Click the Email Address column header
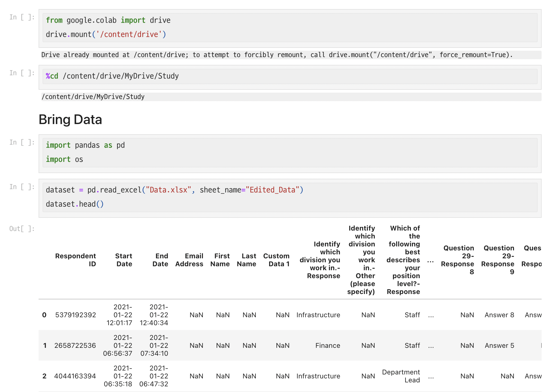This screenshot has width=549, height=392. [x=189, y=260]
